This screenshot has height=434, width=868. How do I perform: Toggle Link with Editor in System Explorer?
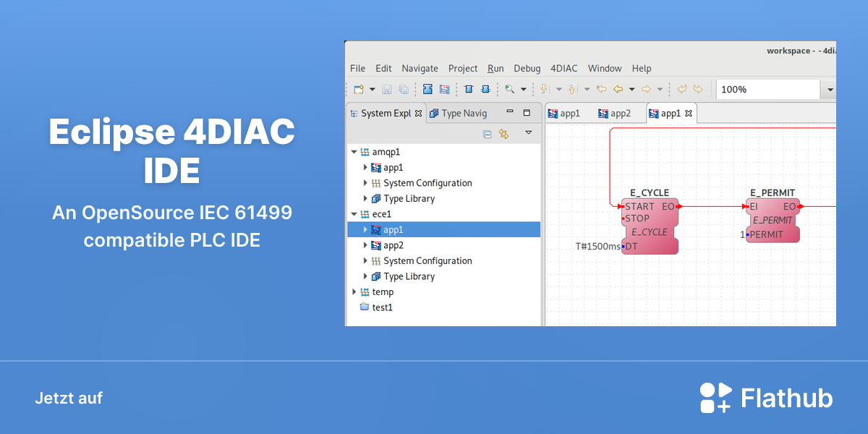pyautogui.click(x=504, y=134)
